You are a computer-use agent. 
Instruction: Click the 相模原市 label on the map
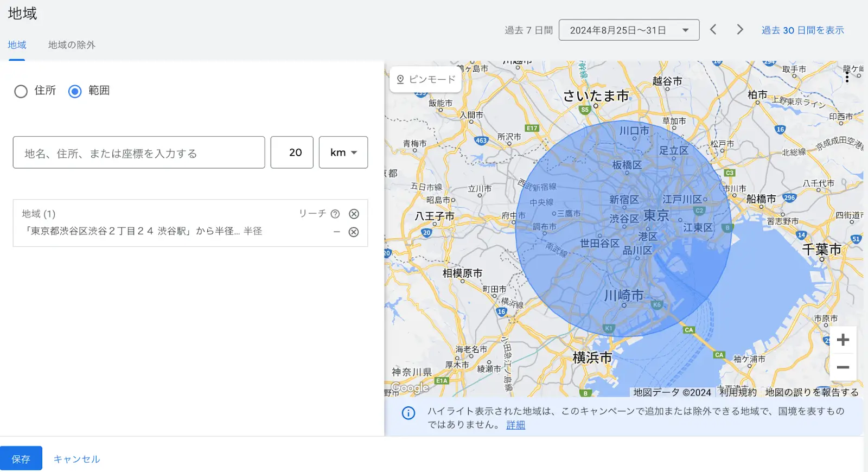[462, 273]
